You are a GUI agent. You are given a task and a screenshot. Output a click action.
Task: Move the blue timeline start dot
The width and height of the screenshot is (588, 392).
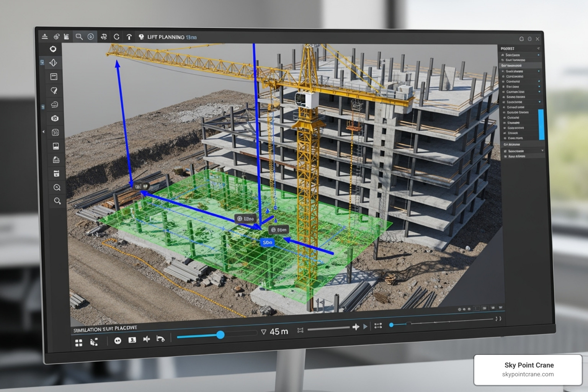point(391,325)
